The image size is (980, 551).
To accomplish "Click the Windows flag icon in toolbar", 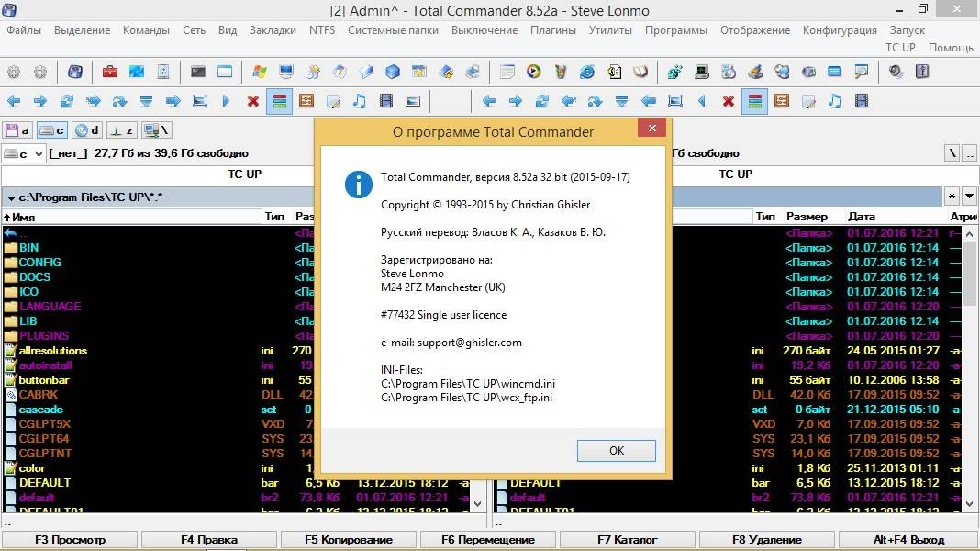I will point(260,72).
